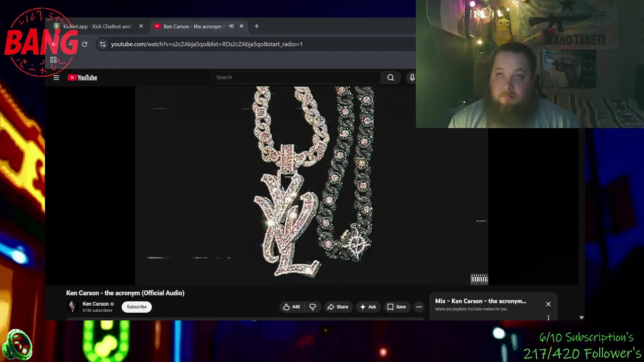Close the Ken Carson YouTube tab
This screenshot has height=362, width=644.
point(242,26)
